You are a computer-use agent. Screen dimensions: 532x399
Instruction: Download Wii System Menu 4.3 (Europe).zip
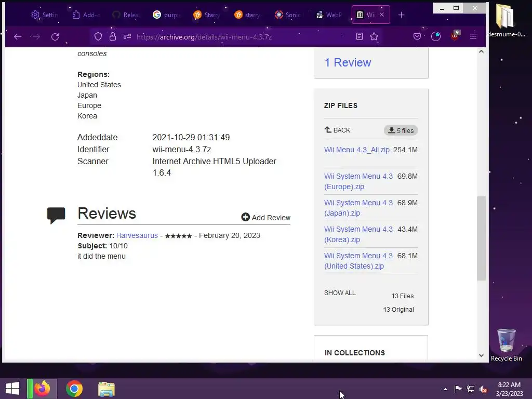click(x=358, y=181)
